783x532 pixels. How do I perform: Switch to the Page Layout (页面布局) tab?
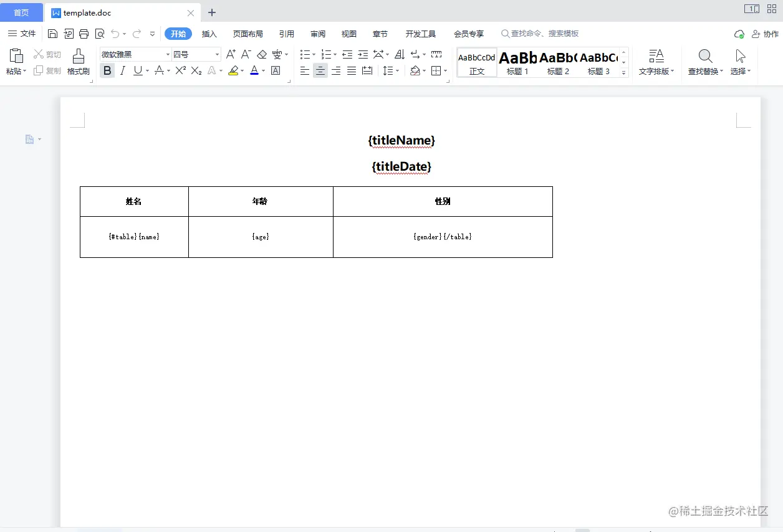248,34
